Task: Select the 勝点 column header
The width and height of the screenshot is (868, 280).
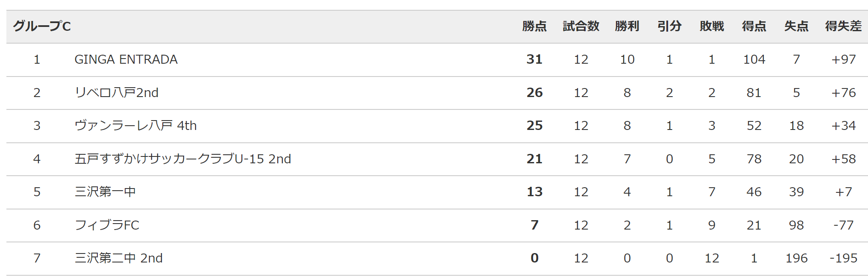Action: 534,27
